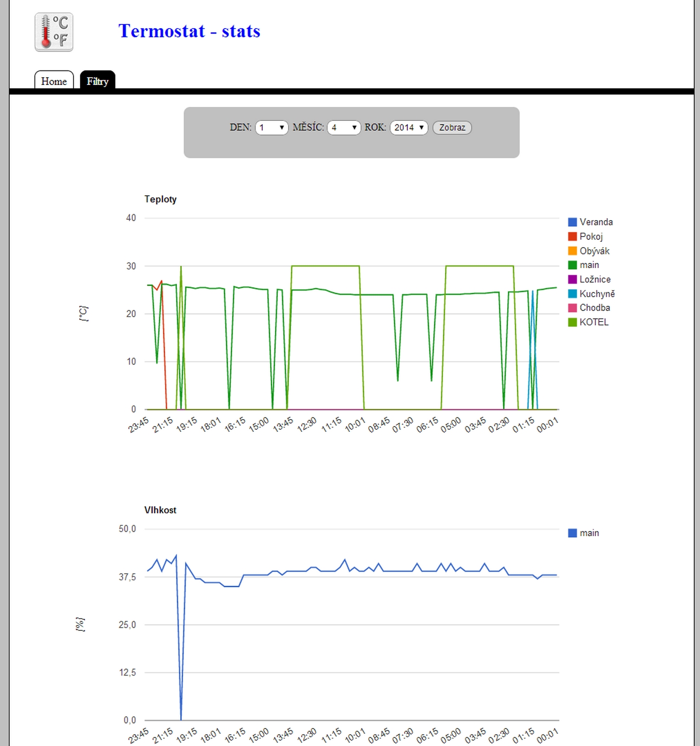700x746 pixels.
Task: Open the Home tab
Action: point(54,81)
